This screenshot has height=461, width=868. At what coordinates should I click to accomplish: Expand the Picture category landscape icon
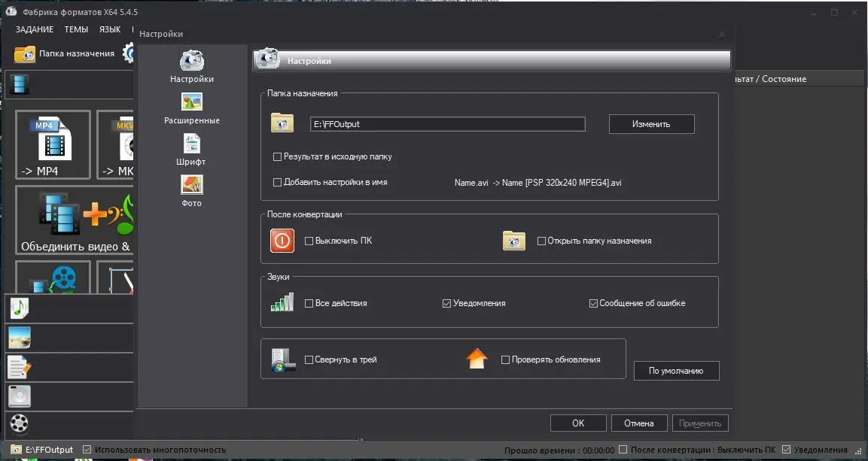20,338
